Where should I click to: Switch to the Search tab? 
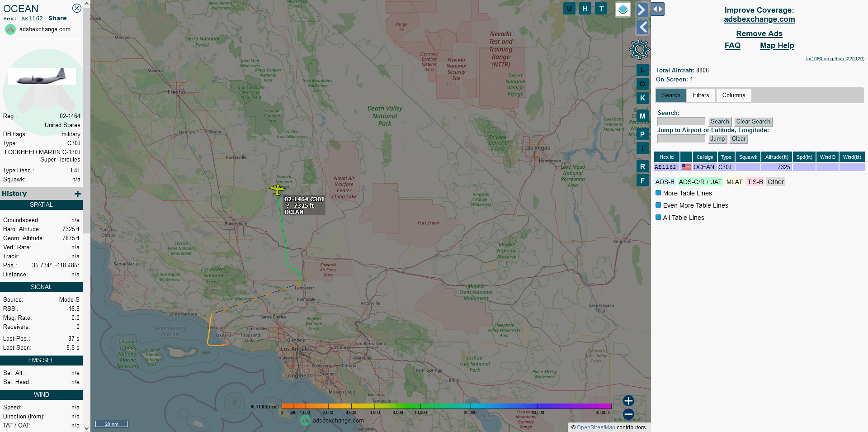[671, 95]
